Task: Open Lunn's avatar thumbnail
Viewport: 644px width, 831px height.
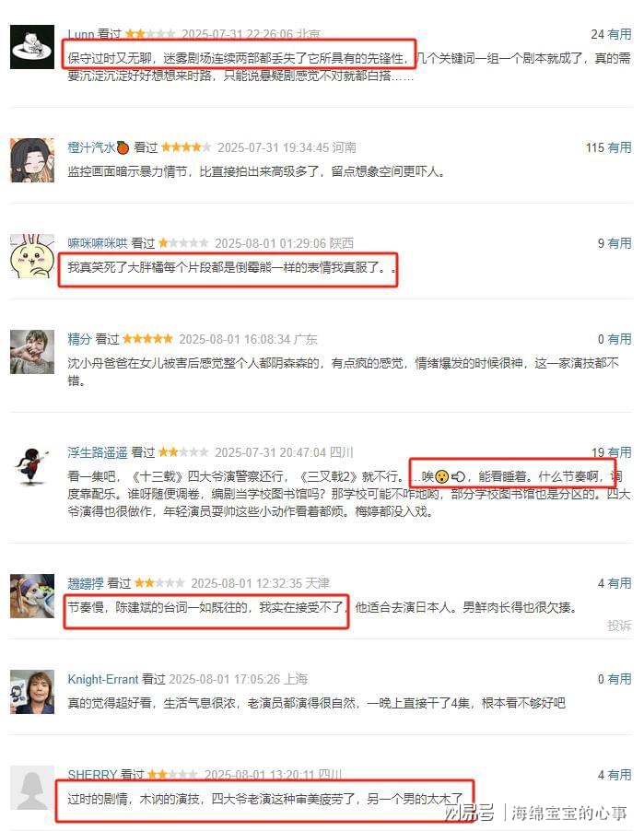Action: tap(32, 47)
